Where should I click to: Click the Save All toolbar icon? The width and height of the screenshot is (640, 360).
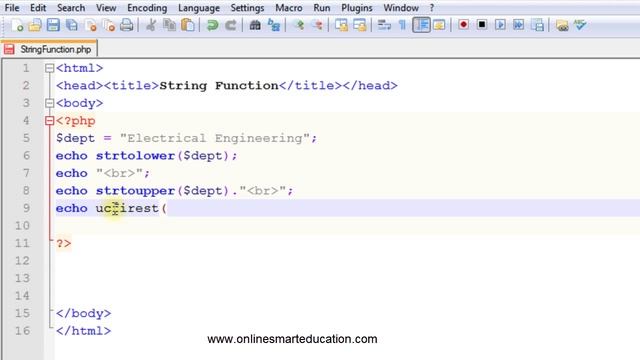72,25
